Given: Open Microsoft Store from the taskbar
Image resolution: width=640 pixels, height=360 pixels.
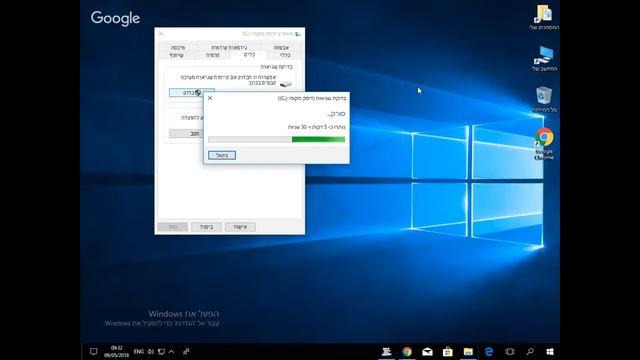Looking at the screenshot, I should point(448,351).
